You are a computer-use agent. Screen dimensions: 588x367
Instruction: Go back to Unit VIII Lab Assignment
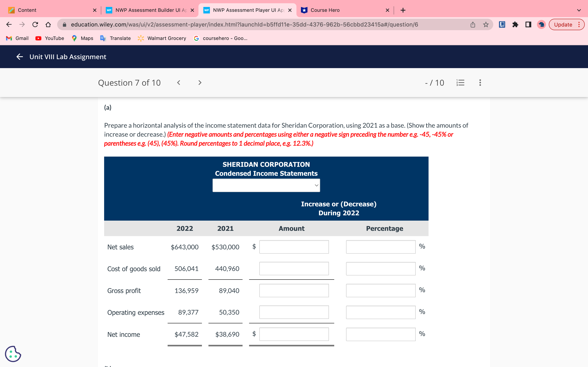19,56
